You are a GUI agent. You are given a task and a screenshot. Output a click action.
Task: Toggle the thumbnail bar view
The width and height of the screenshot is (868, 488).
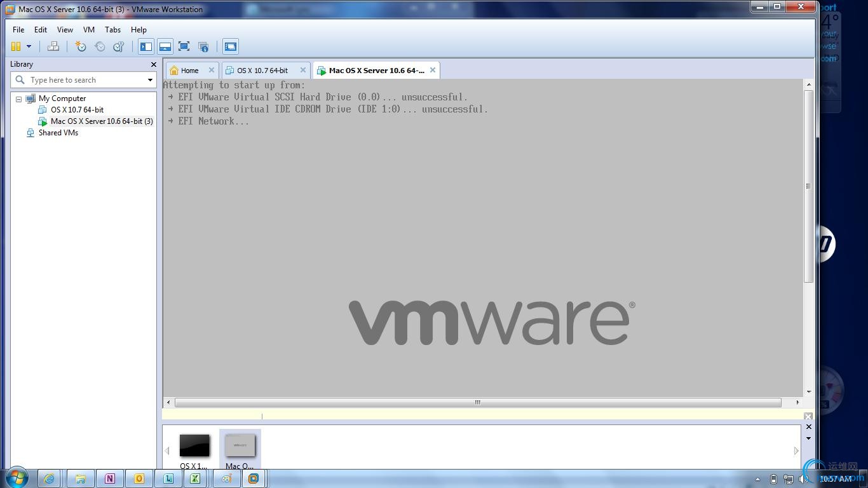(x=165, y=46)
